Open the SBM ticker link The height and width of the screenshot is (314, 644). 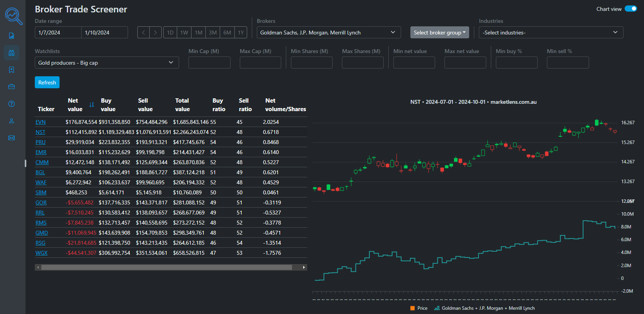coord(41,192)
